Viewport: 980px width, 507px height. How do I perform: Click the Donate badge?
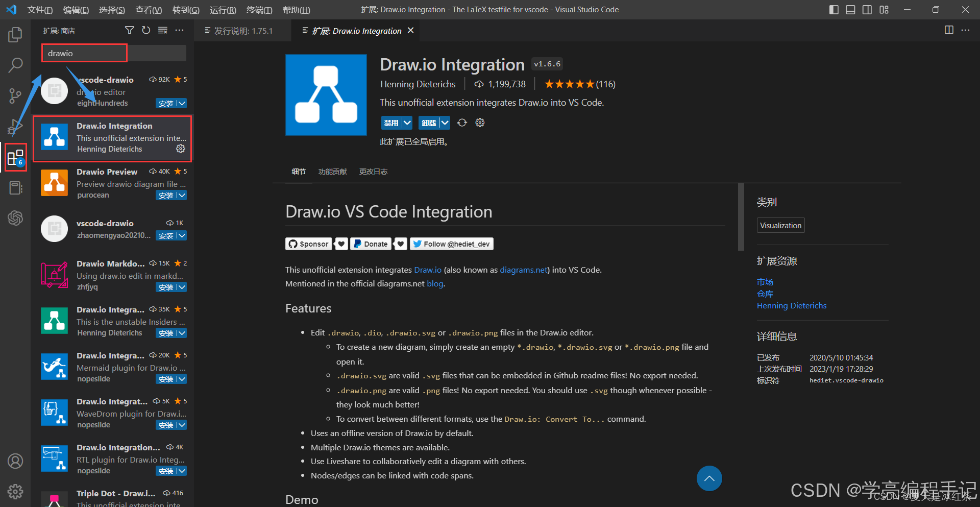[x=371, y=244]
